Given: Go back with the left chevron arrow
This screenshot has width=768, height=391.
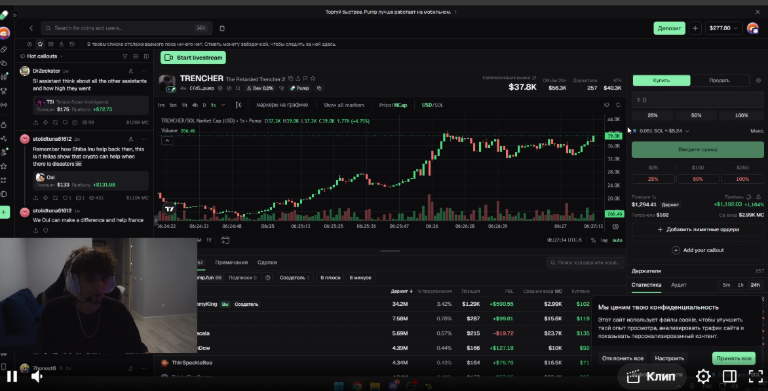Looking at the screenshot, I should (x=31, y=28).
